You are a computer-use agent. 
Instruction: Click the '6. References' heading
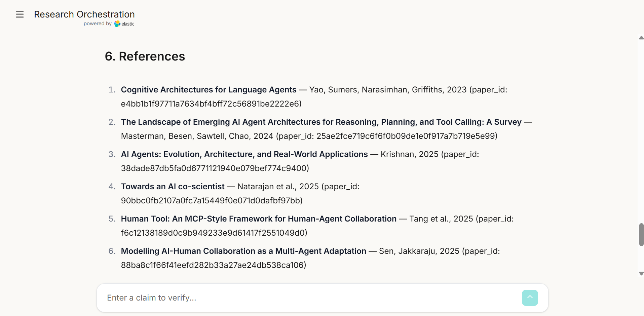(x=145, y=56)
